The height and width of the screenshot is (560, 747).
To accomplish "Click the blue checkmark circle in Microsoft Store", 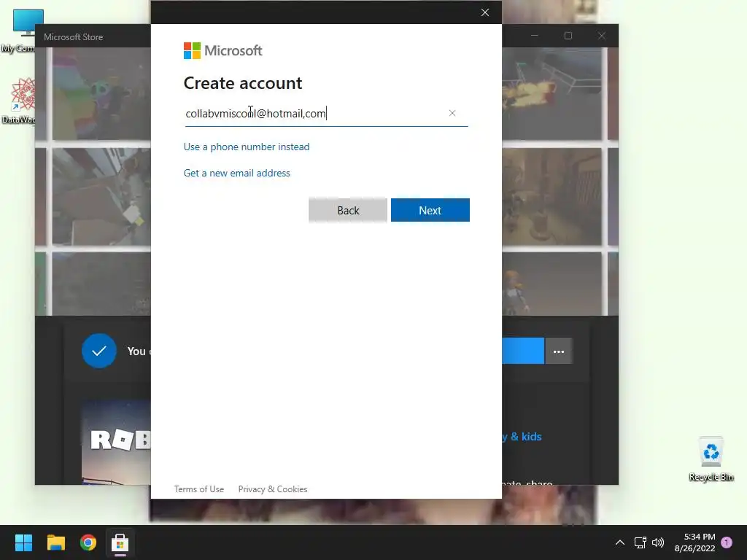I will click(x=99, y=351).
